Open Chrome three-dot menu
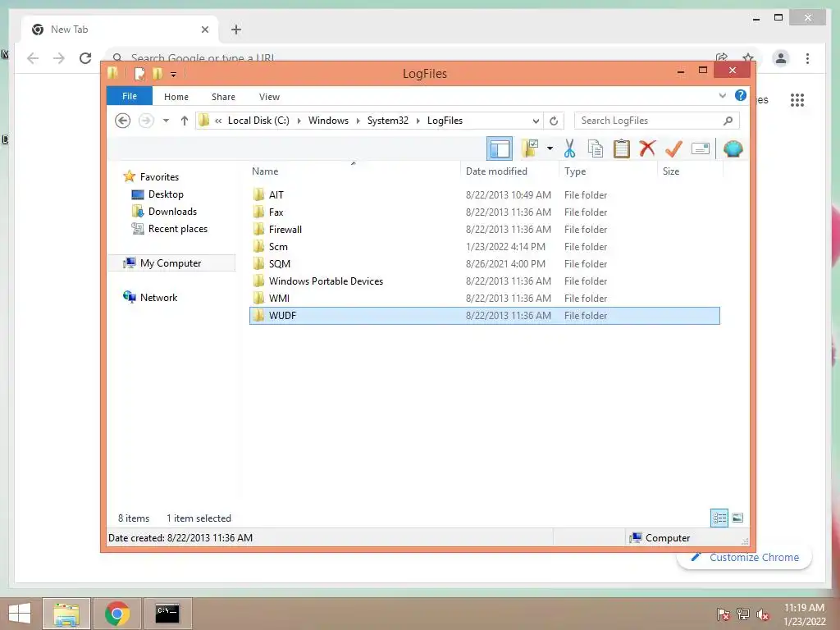Screen dimensions: 840x630 pyautogui.click(x=807, y=58)
